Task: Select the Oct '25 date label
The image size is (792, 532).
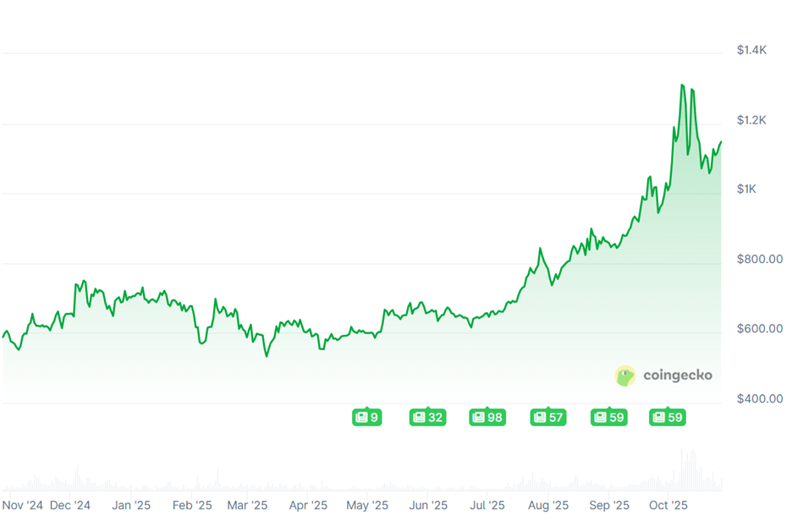Action: pos(668,506)
